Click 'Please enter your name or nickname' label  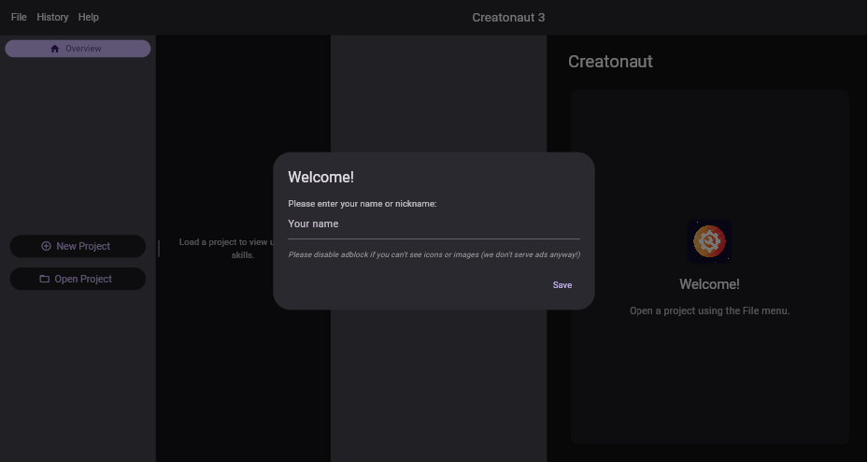click(x=362, y=204)
